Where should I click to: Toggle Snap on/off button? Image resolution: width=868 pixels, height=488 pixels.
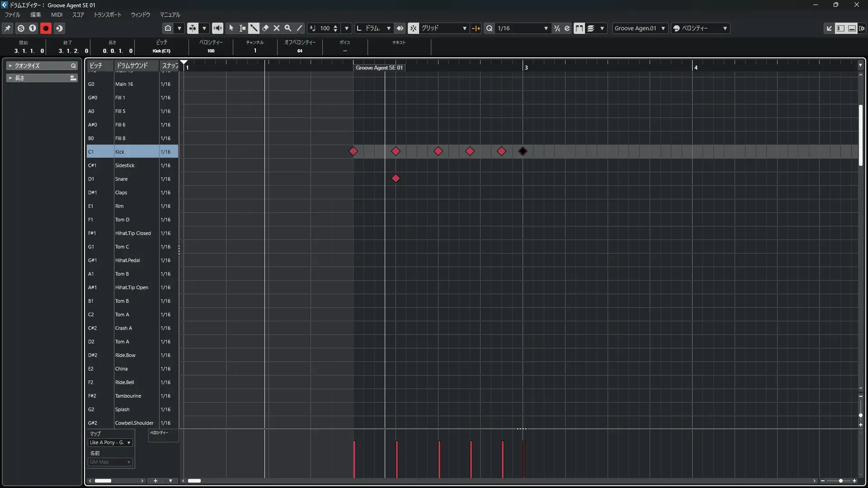click(413, 28)
